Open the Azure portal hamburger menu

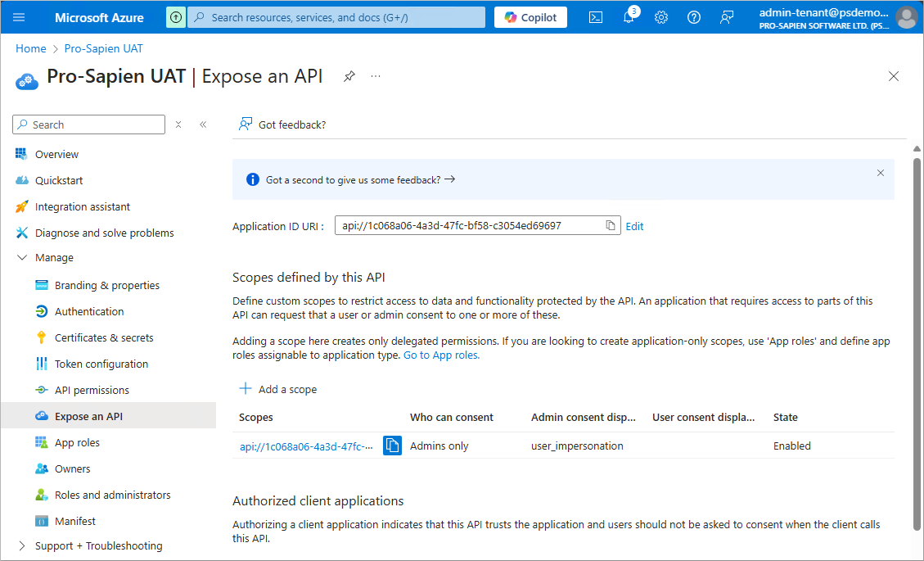point(20,17)
